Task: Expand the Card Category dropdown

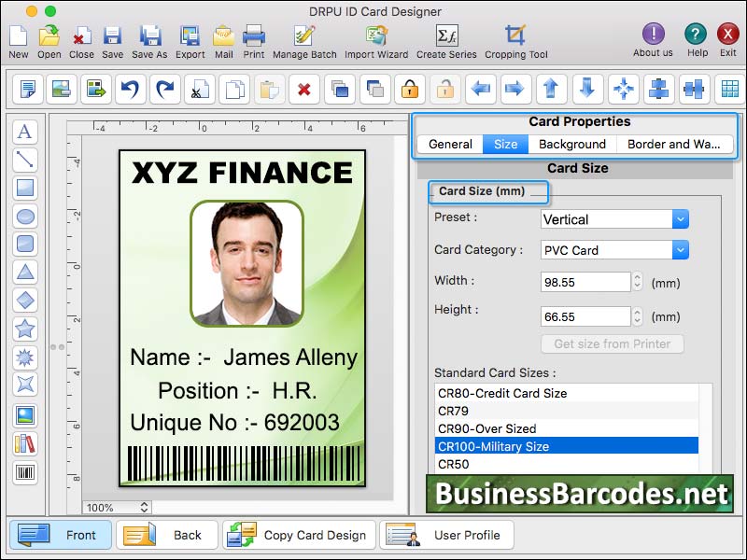Action: (613, 250)
